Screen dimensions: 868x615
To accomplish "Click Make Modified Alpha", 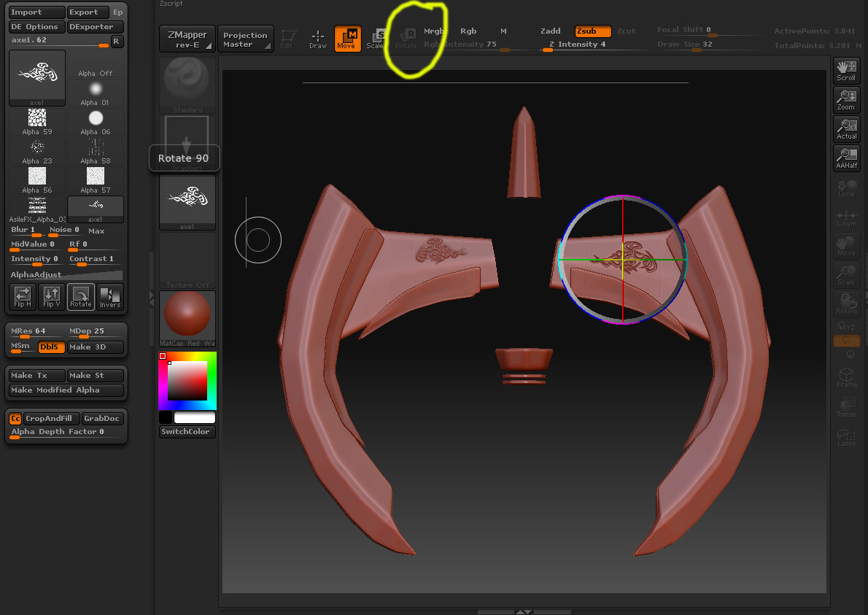I will point(66,390).
